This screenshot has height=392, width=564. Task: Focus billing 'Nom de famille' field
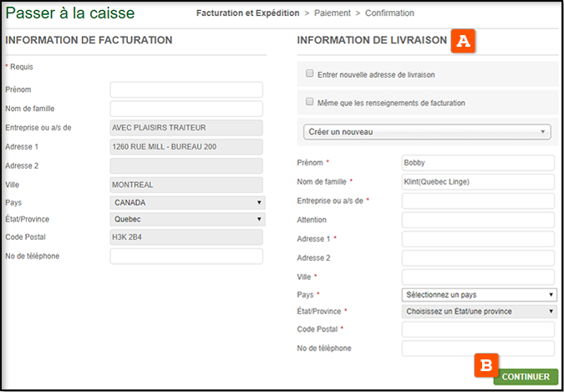(186, 109)
